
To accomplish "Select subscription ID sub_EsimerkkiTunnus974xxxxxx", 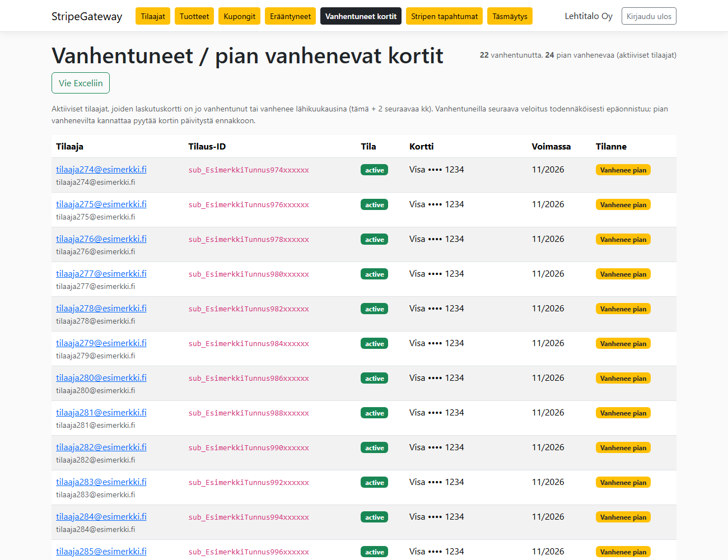I will pyautogui.click(x=249, y=170).
